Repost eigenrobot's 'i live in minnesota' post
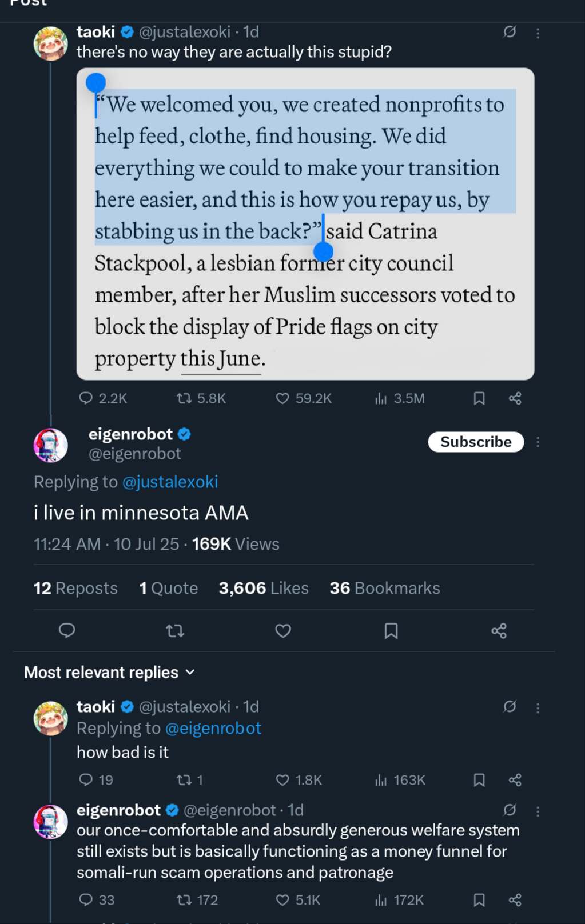This screenshot has width=585, height=924. pyautogui.click(x=175, y=631)
